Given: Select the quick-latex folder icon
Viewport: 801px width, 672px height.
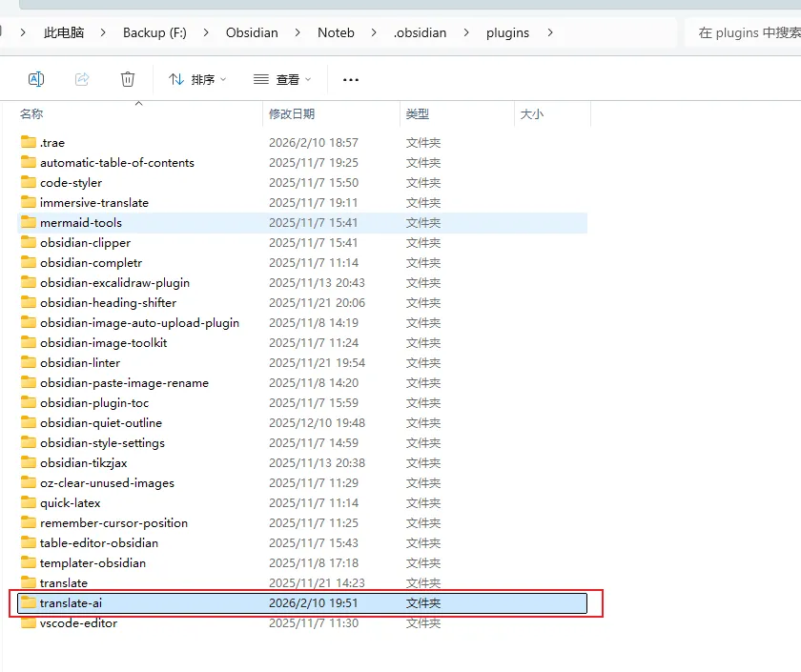Looking at the screenshot, I should 29,502.
